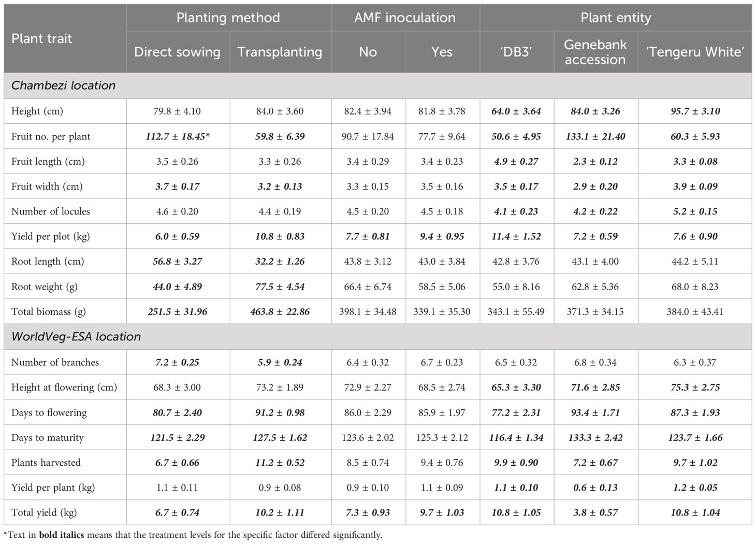Click the Yield per plot (kg) label

(51, 237)
